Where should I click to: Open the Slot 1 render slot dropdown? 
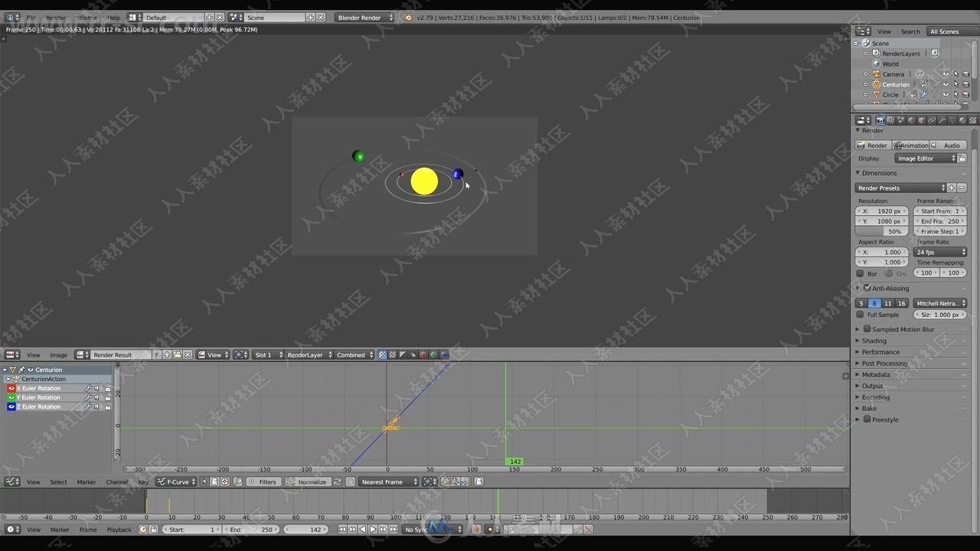tap(268, 355)
